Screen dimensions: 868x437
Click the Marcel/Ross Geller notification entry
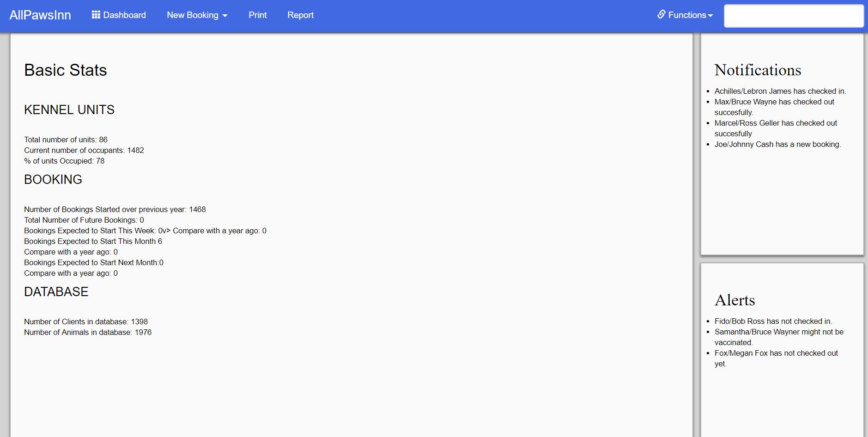776,128
